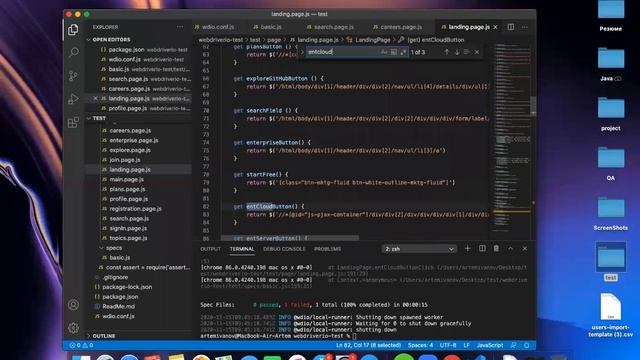This screenshot has height=360, width=640.
Task: Open explore.page.js in file tree
Action: [130, 150]
